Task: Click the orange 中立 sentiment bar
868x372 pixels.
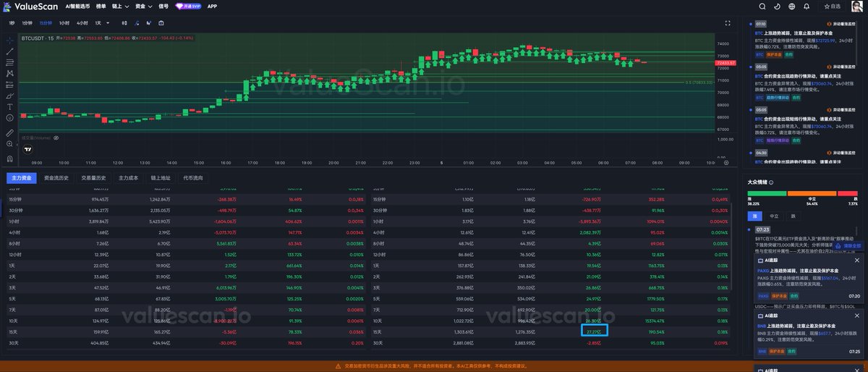Action: [x=812, y=193]
